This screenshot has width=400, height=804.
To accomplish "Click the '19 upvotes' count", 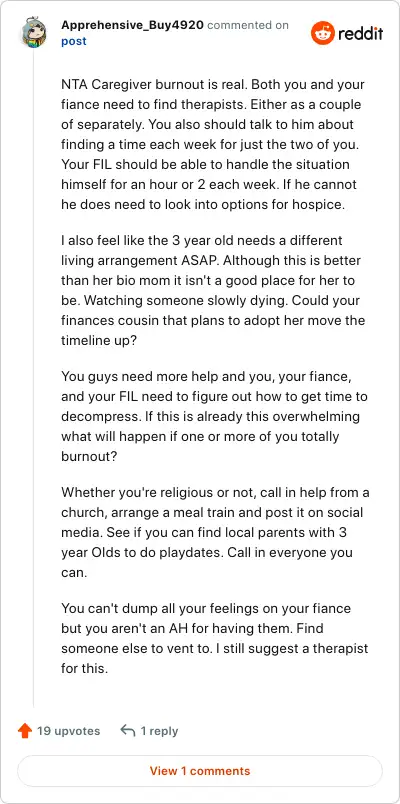I will (x=69, y=731).
